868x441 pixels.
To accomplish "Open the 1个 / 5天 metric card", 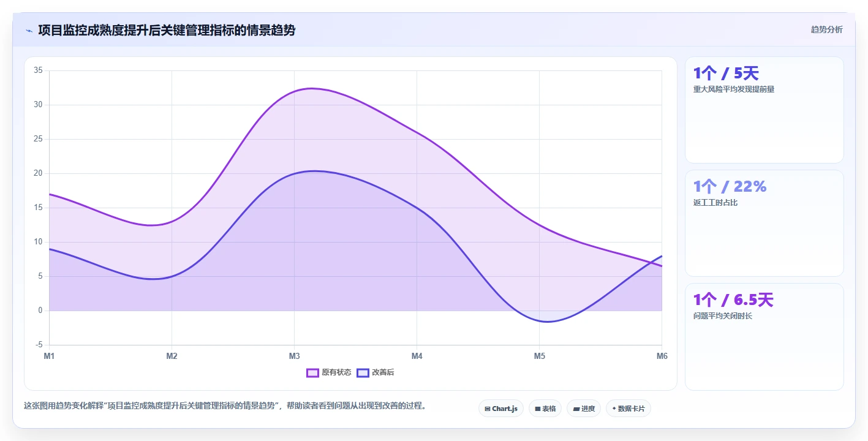I will [764, 110].
